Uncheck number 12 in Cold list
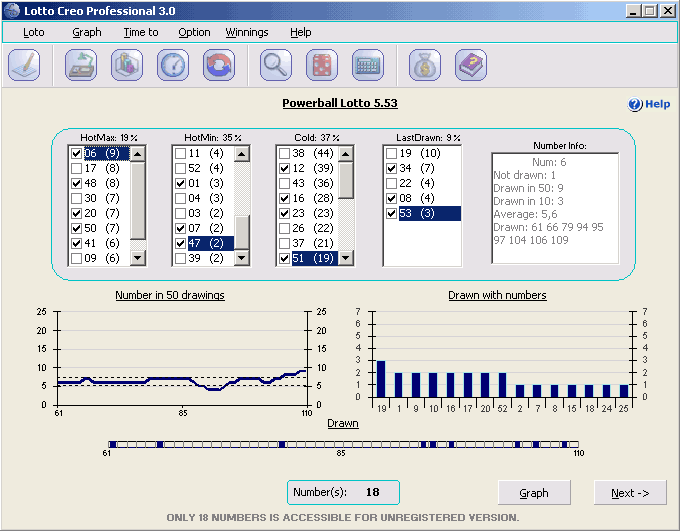The image size is (680, 531). click(284, 168)
